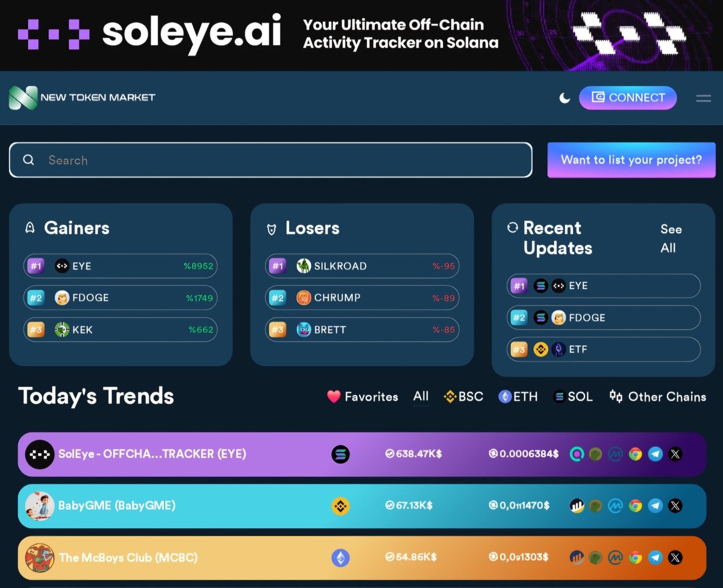Screen dimensions: 723x588
Task: Click the Solana chain icon in SolEye row
Action: [340, 454]
